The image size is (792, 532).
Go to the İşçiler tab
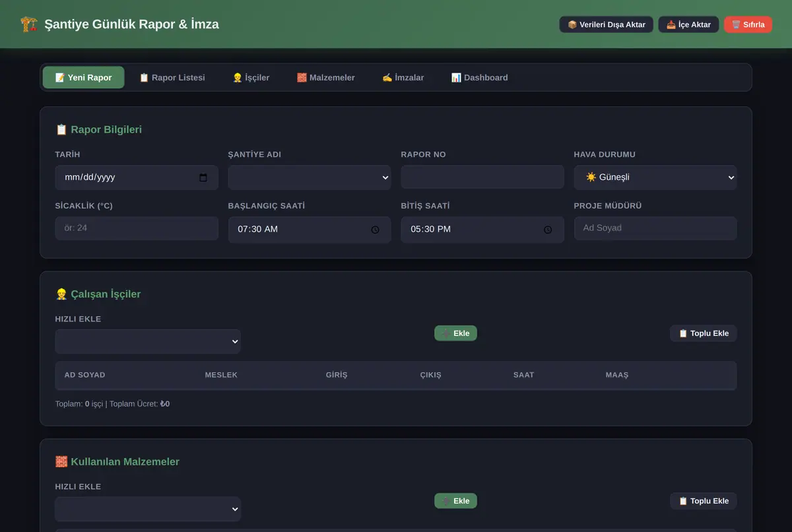point(251,77)
